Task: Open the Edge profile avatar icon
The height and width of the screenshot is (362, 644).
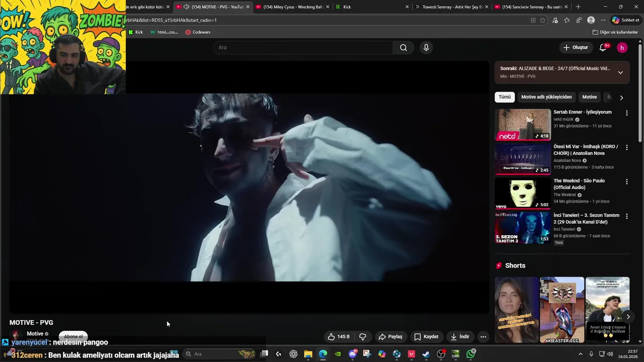Action: pyautogui.click(x=591, y=20)
